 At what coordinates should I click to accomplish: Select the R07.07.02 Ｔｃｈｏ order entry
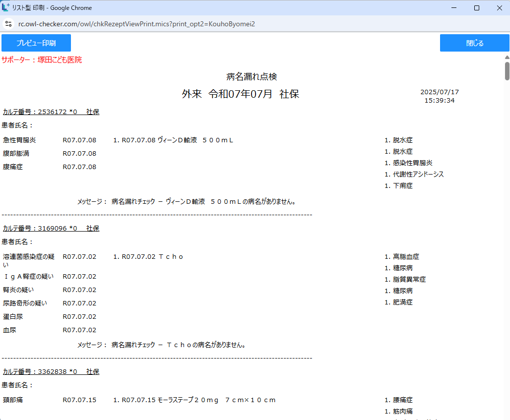148,257
